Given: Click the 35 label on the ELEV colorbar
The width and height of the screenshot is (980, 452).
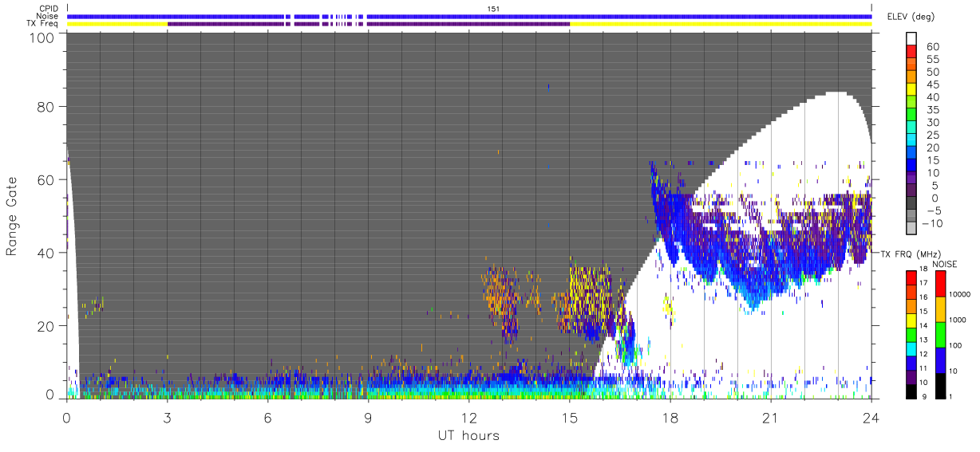Looking at the screenshot, I should coord(932,110).
